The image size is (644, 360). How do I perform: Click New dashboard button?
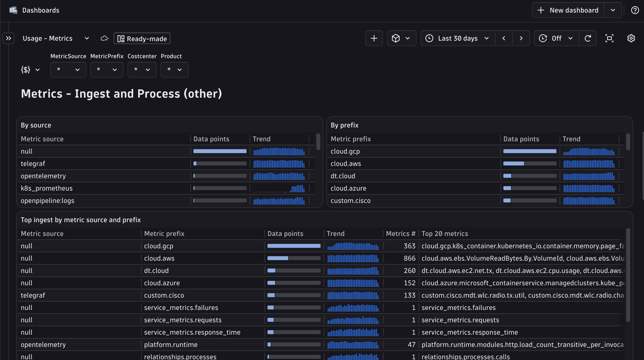(x=568, y=10)
